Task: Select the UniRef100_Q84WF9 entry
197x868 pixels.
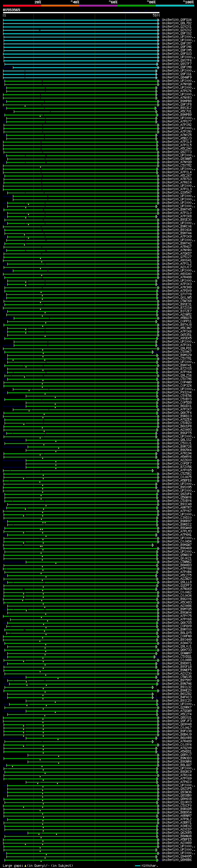Action: coord(177,78)
